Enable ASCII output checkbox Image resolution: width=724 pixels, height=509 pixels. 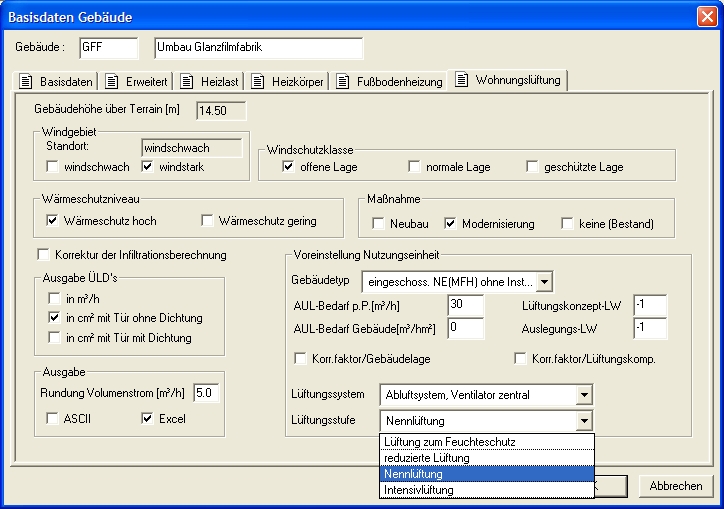point(53,418)
